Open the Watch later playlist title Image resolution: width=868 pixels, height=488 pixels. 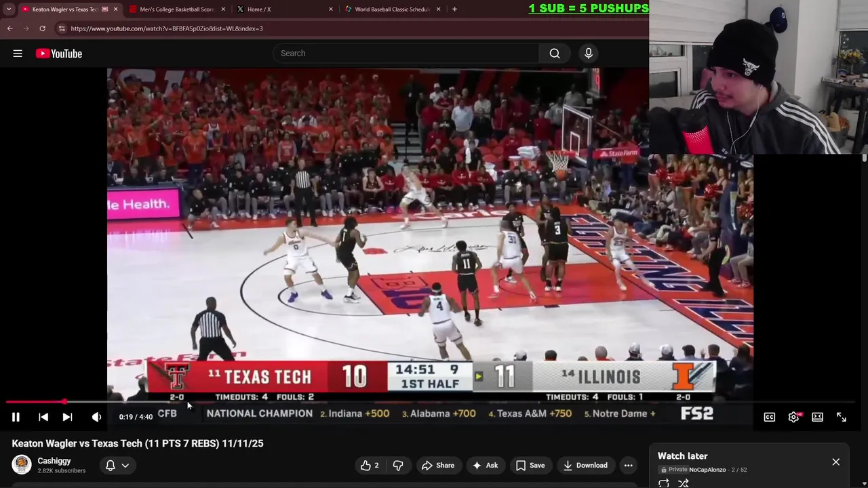tap(683, 456)
